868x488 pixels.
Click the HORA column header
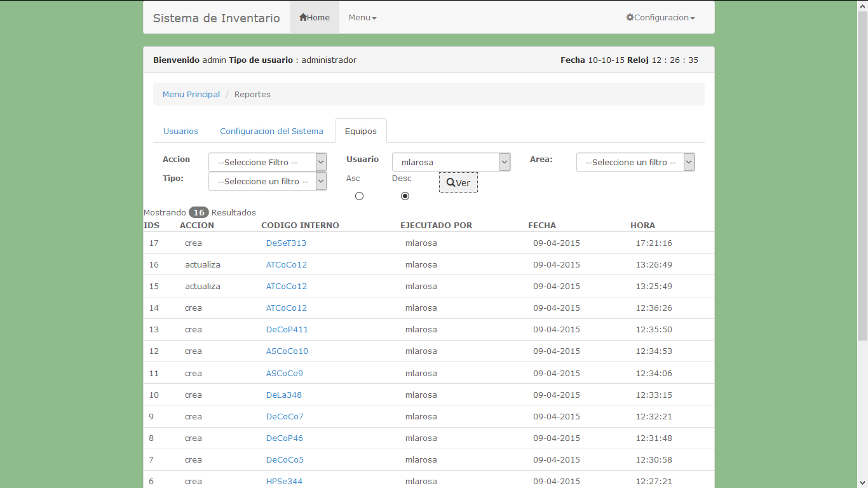[x=642, y=225]
